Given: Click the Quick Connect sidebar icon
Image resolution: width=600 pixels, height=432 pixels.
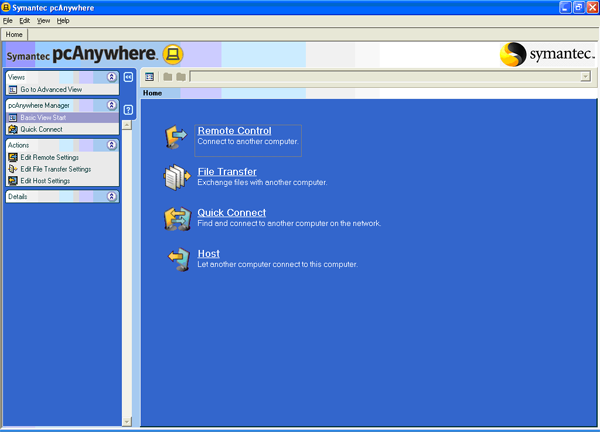Looking at the screenshot, I should (x=13, y=129).
